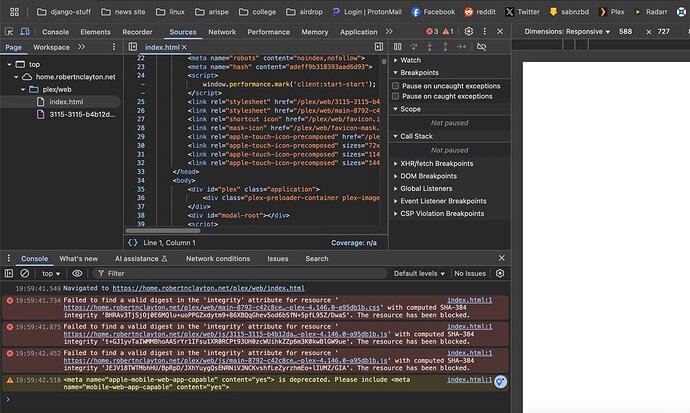Select the plex/web folder in tree
The height and width of the screenshot is (413, 690).
point(55,89)
